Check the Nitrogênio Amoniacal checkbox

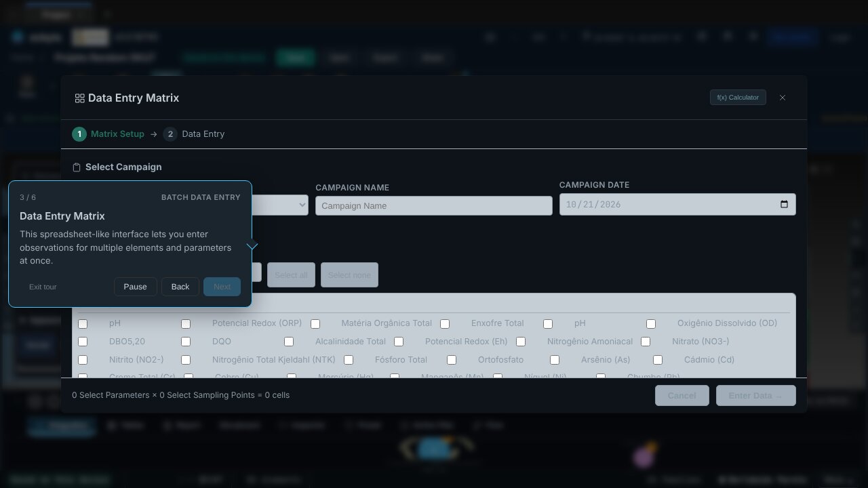click(521, 342)
